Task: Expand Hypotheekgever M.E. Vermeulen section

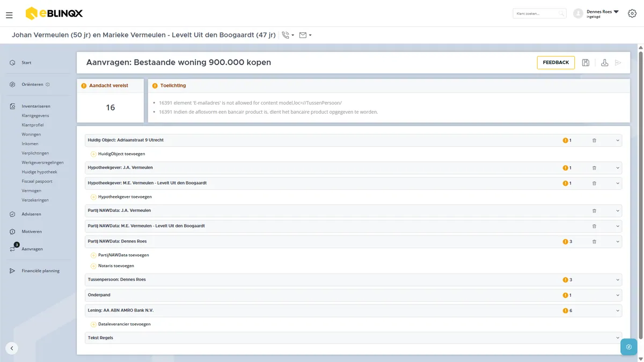Action: coord(618,183)
